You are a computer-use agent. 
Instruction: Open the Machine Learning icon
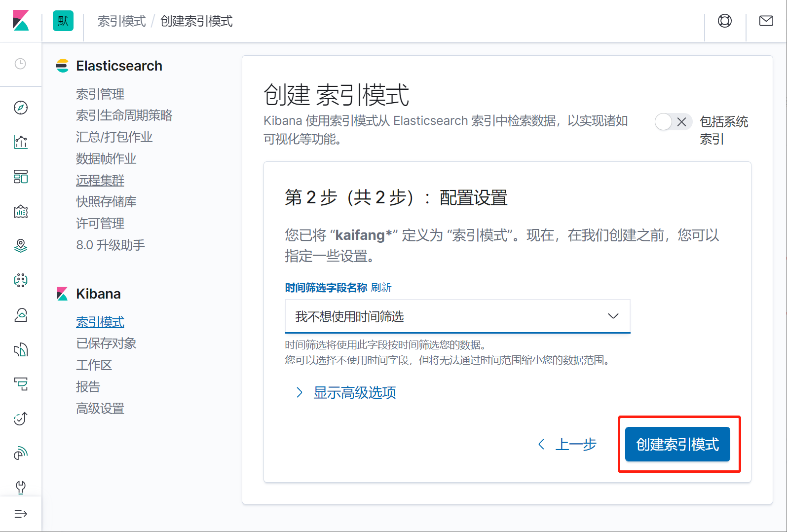[x=21, y=280]
